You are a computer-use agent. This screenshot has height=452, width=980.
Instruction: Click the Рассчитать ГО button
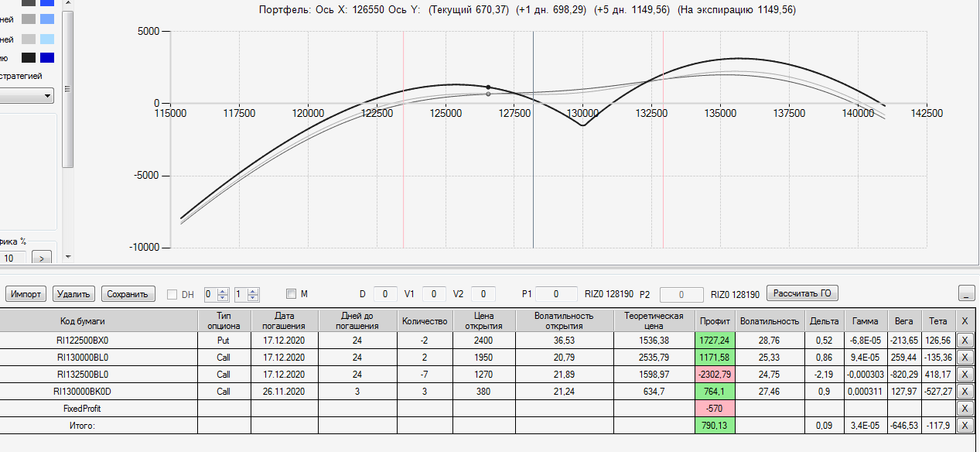[802, 293]
